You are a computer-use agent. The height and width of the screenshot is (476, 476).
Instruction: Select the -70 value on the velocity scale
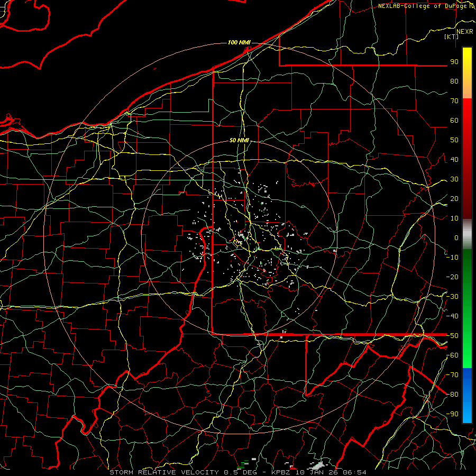coord(452,375)
